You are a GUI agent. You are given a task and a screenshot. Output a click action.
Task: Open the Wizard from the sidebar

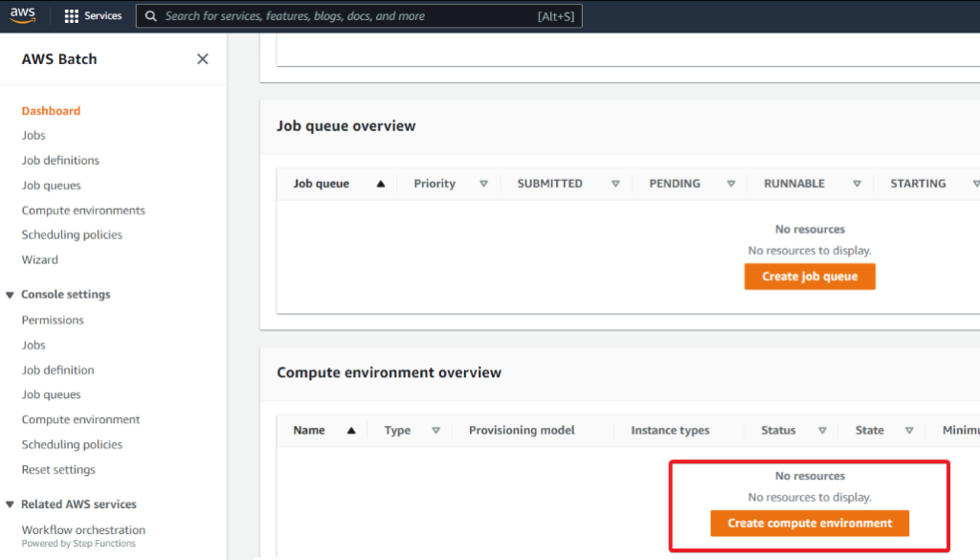(39, 259)
